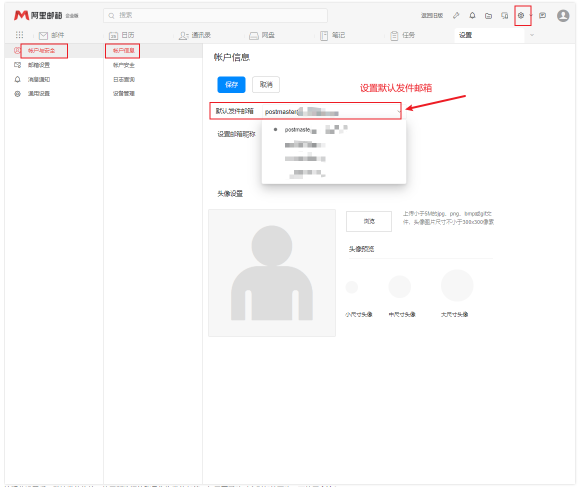Click the large avatar preview circle
The height and width of the screenshot is (487, 580).
457,285
